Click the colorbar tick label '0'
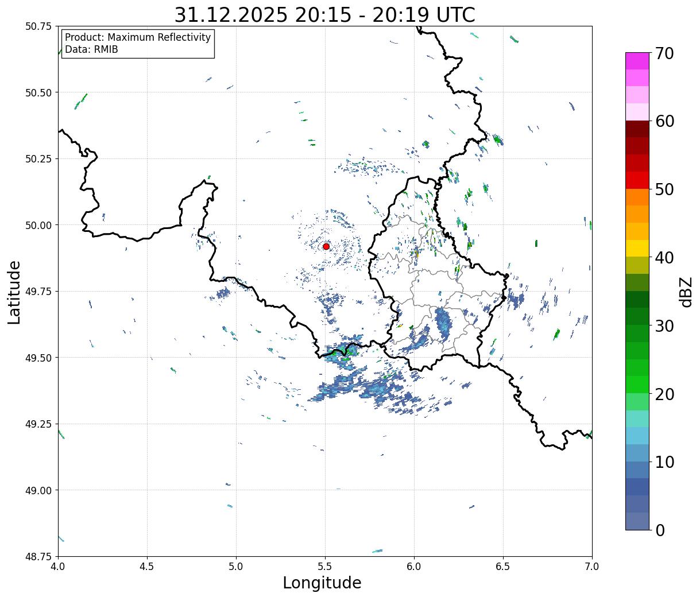This screenshot has height=597, width=700. pyautogui.click(x=659, y=530)
